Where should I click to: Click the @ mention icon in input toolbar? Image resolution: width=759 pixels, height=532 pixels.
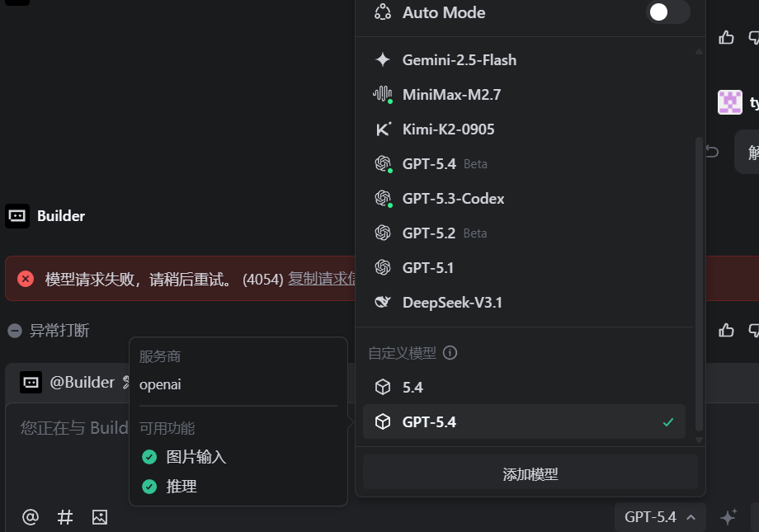[31, 517]
